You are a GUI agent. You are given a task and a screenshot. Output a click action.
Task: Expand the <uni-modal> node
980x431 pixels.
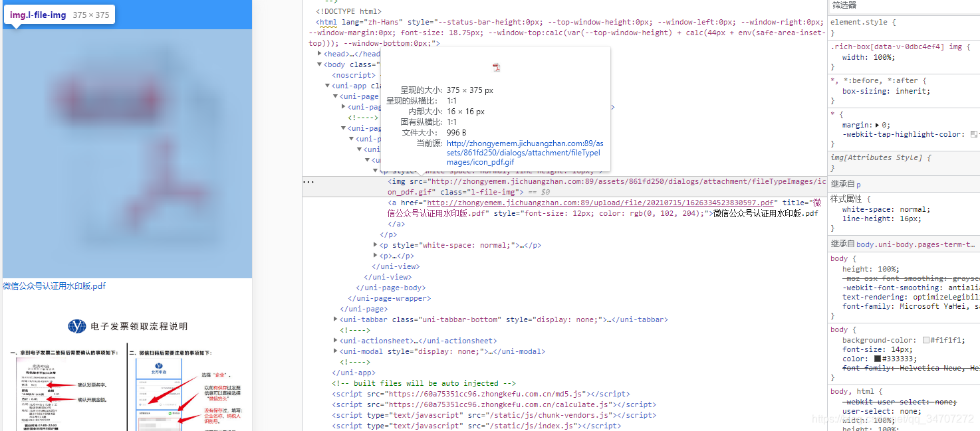[335, 351]
